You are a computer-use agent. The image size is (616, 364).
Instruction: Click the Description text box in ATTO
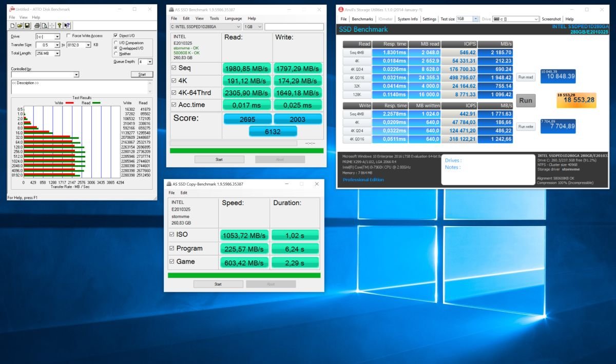click(82, 87)
